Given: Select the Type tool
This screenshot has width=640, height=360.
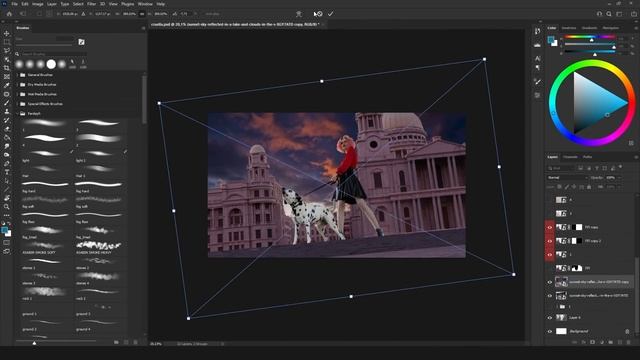Looking at the screenshot, I should coord(7,172).
